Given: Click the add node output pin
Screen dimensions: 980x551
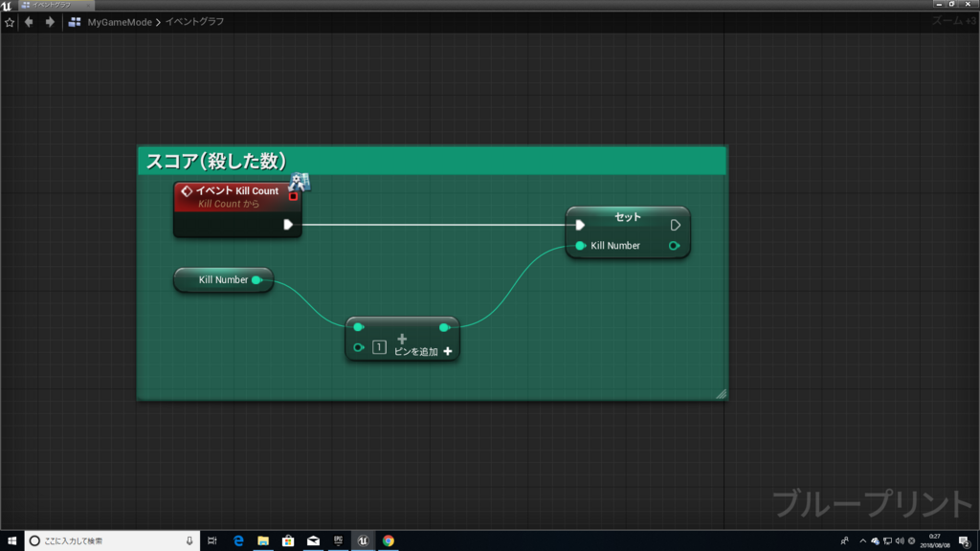Looking at the screenshot, I should coord(444,327).
